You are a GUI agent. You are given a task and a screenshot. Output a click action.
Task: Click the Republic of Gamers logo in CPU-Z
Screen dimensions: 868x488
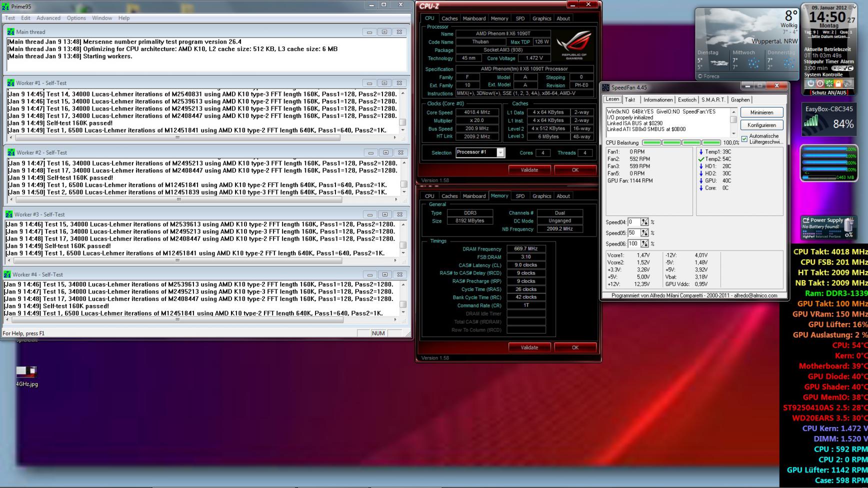point(573,45)
